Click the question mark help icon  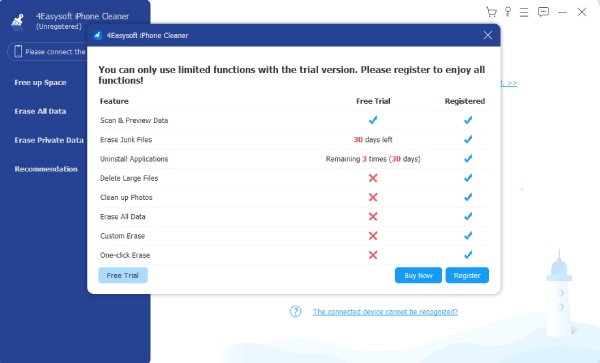point(295,312)
